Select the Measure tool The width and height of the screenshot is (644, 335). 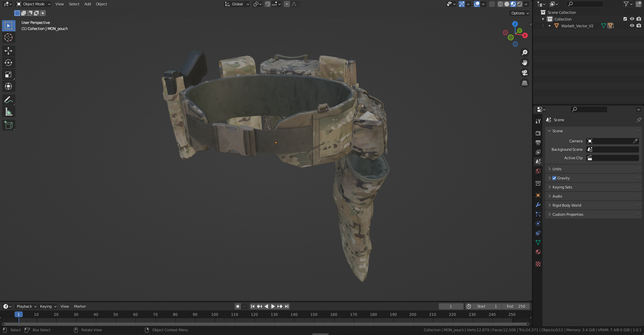(x=8, y=112)
